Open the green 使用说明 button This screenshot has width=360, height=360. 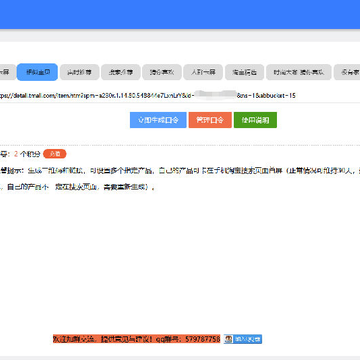point(255,120)
